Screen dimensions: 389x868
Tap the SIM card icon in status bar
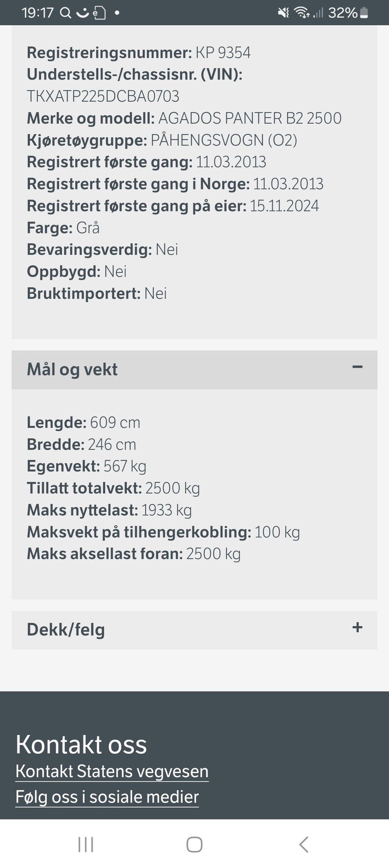(x=99, y=13)
